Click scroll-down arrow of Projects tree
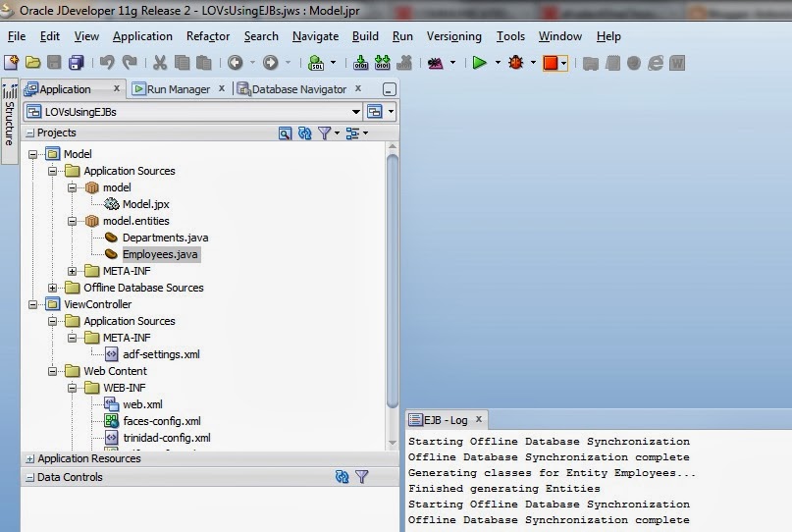 pyautogui.click(x=393, y=443)
